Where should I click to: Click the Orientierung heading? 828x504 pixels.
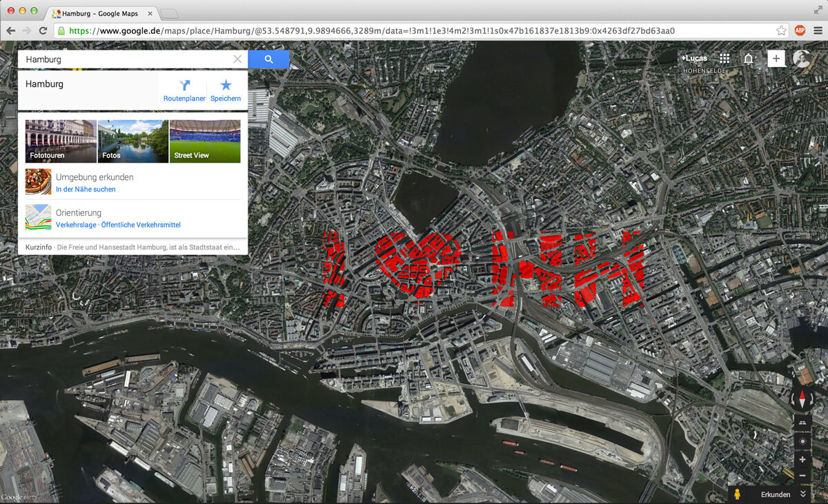pyautogui.click(x=79, y=213)
